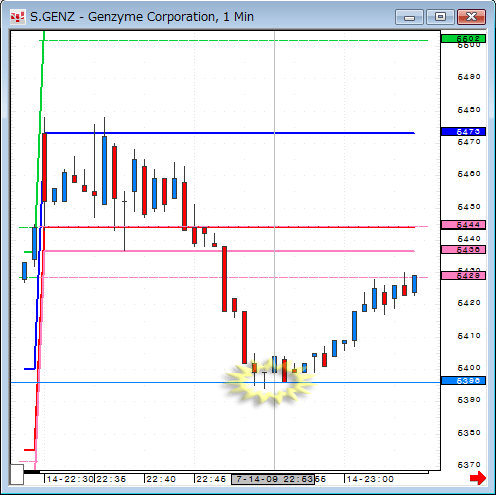Click the chart application icon in title bar
The height and width of the screenshot is (495, 496).
18,17
